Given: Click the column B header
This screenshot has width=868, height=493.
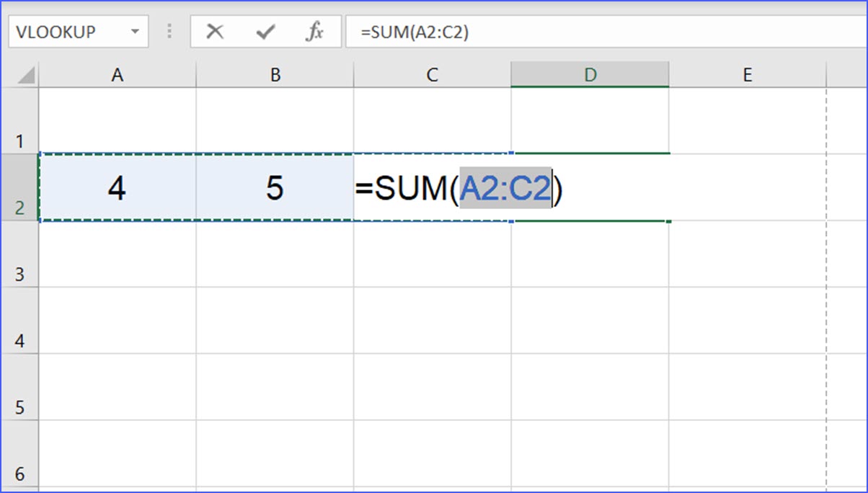Looking at the screenshot, I should 275,74.
